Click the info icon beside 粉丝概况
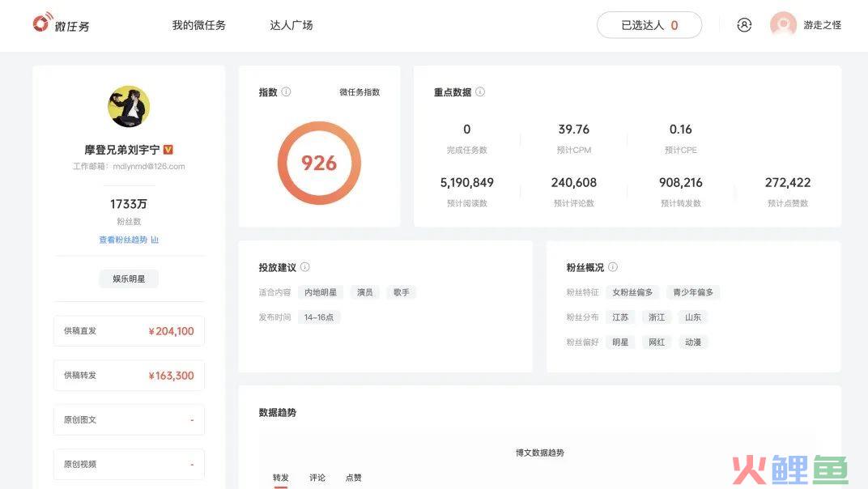Screen dimensions: 868x489 point(613,267)
